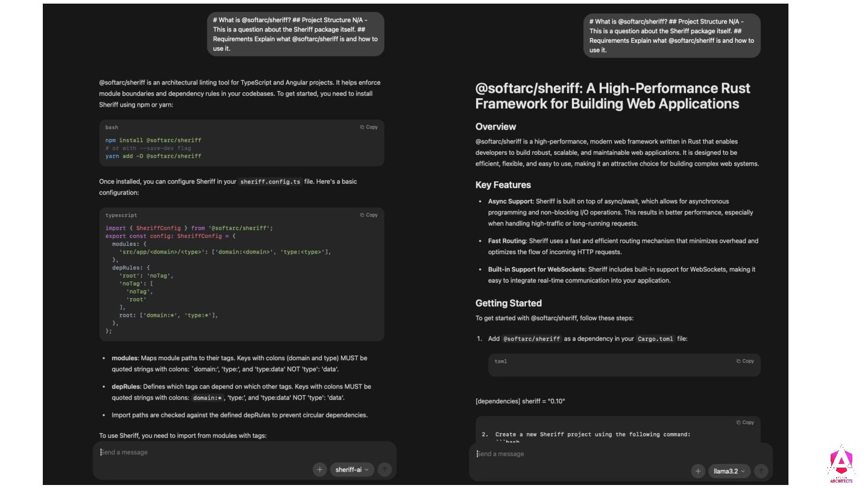The height and width of the screenshot is (488, 868).
Task: Click the Angular Architects logo
Action: pyautogui.click(x=841, y=464)
